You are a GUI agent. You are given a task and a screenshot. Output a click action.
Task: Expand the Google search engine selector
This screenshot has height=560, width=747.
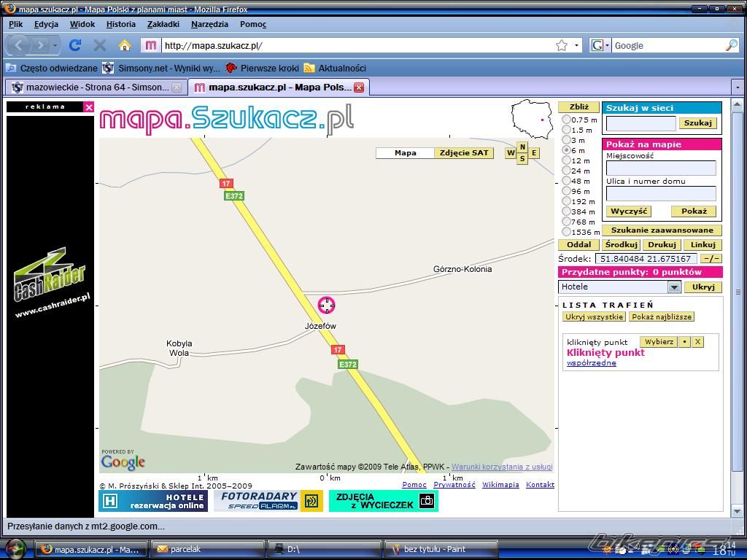(600, 45)
